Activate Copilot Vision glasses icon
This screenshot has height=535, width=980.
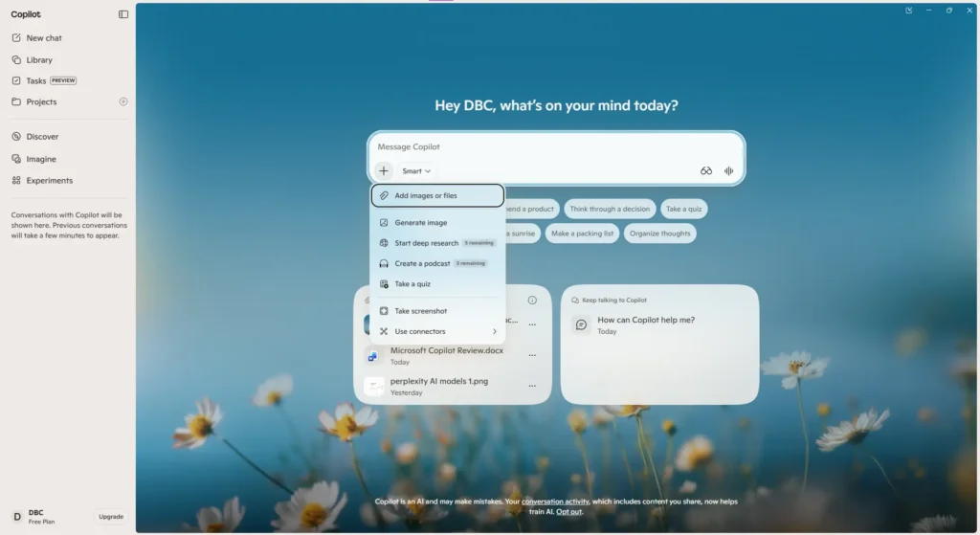[706, 170]
